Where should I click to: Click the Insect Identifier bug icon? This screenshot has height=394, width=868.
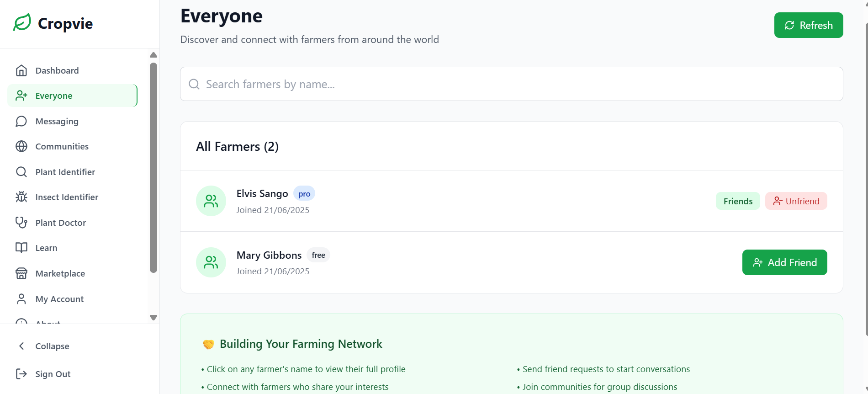pyautogui.click(x=21, y=197)
